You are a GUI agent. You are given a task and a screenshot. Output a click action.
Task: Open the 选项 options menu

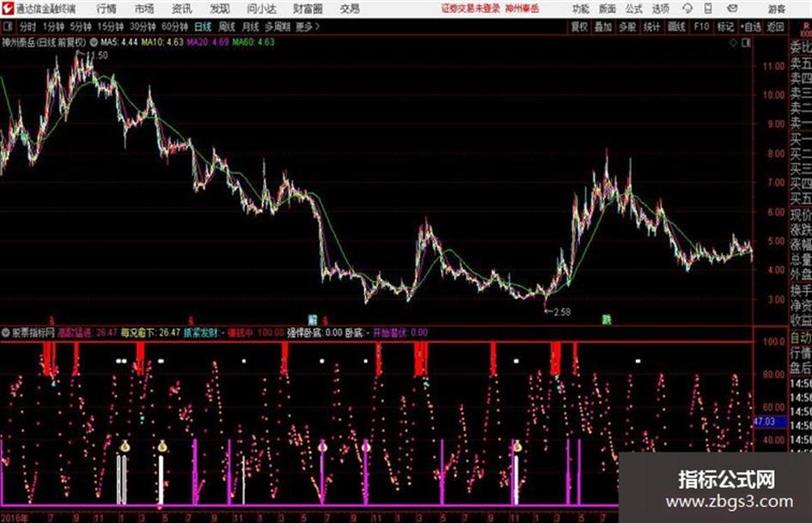[660, 9]
